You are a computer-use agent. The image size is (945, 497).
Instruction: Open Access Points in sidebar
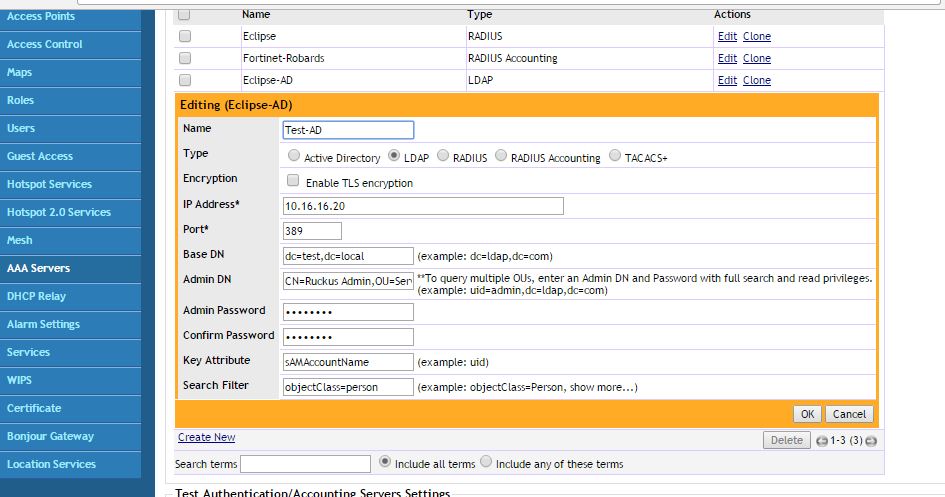pyautogui.click(x=71, y=18)
